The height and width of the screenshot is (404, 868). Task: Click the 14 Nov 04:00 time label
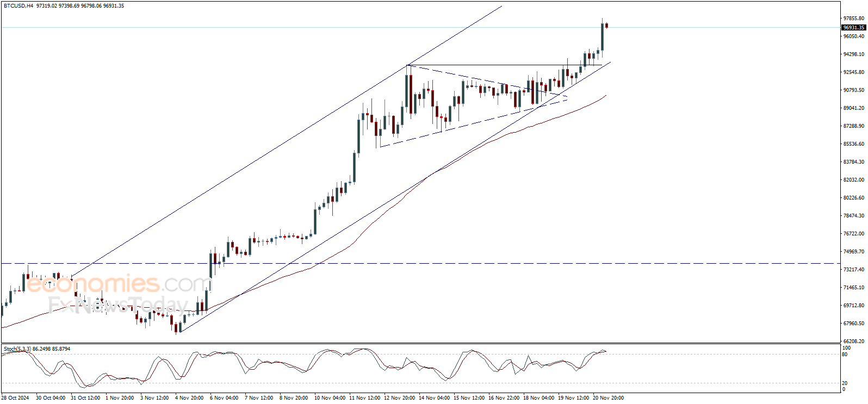coord(434,398)
